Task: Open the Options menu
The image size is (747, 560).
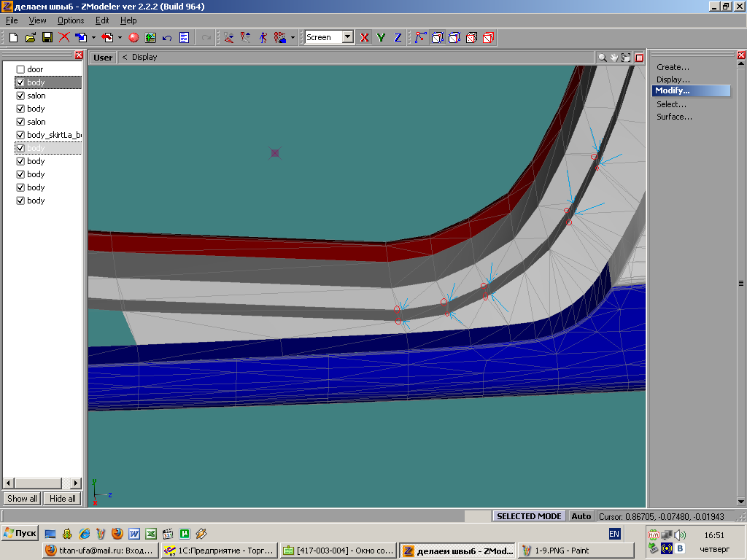Action: point(71,20)
